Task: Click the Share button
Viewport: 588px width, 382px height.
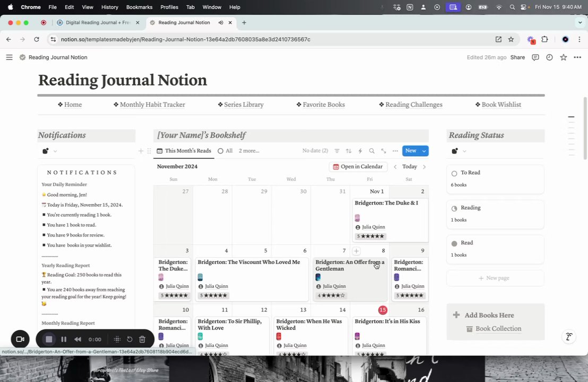Action: pyautogui.click(x=517, y=57)
